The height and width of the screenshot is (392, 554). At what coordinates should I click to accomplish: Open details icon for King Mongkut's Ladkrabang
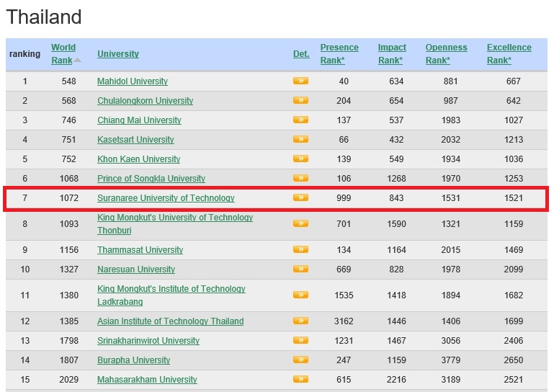300,295
